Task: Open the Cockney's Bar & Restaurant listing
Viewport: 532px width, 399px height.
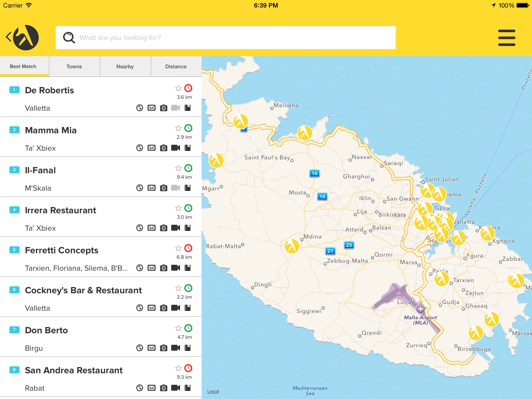Action: coord(101,297)
